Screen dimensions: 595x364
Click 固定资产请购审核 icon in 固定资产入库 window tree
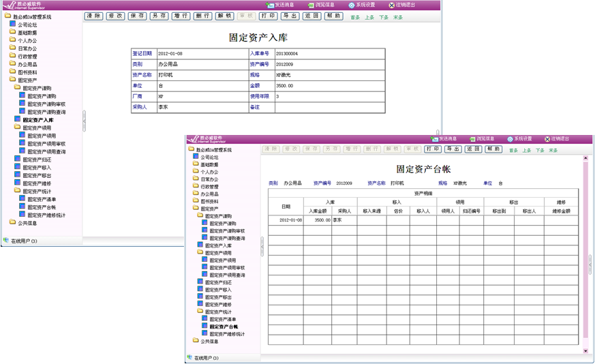point(22,103)
